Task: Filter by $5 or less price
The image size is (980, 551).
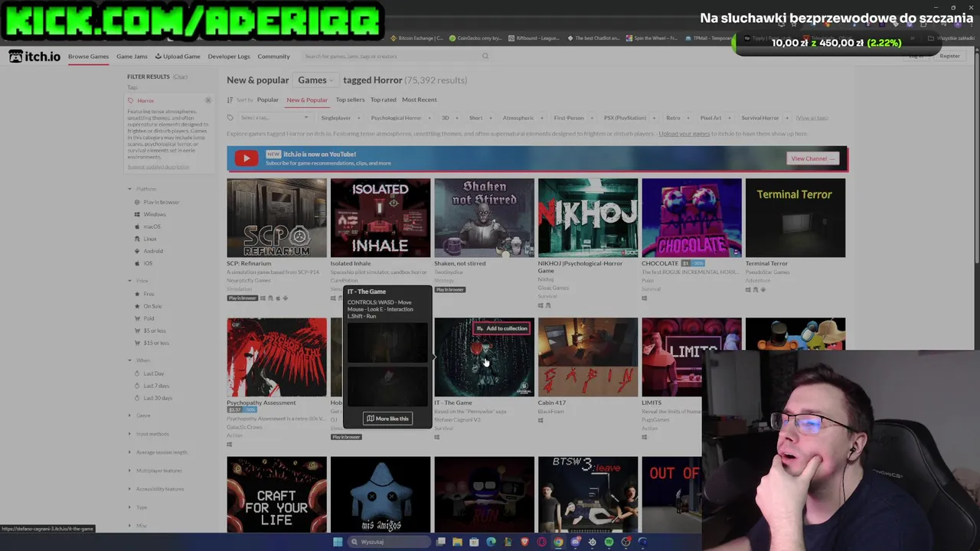Action: click(x=150, y=331)
